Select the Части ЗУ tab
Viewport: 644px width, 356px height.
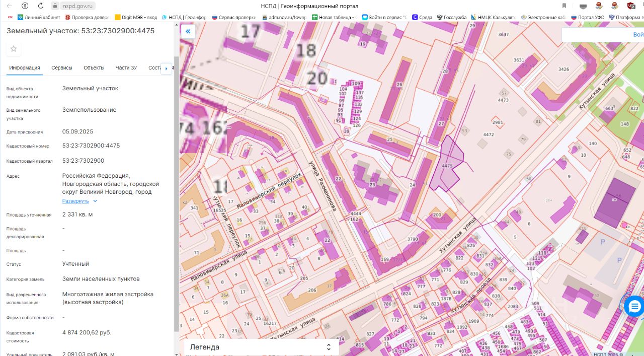[x=126, y=68]
